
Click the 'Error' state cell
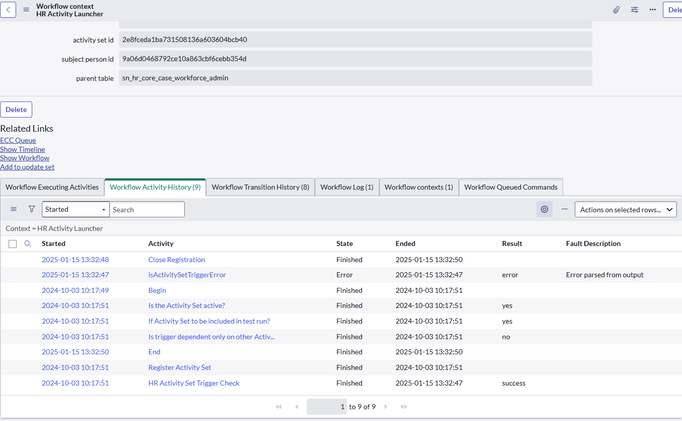pos(344,275)
